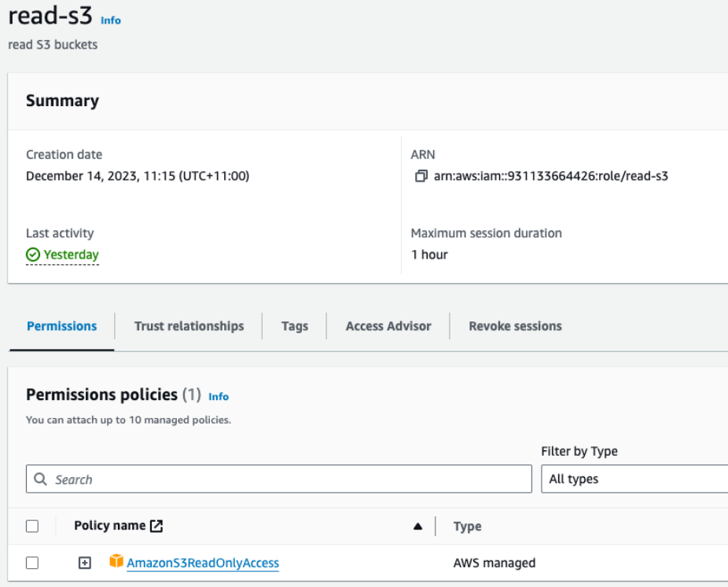Expand the AmazonS3ReadOnlyAccess policy row
This screenshot has height=587, width=728.
[84, 563]
